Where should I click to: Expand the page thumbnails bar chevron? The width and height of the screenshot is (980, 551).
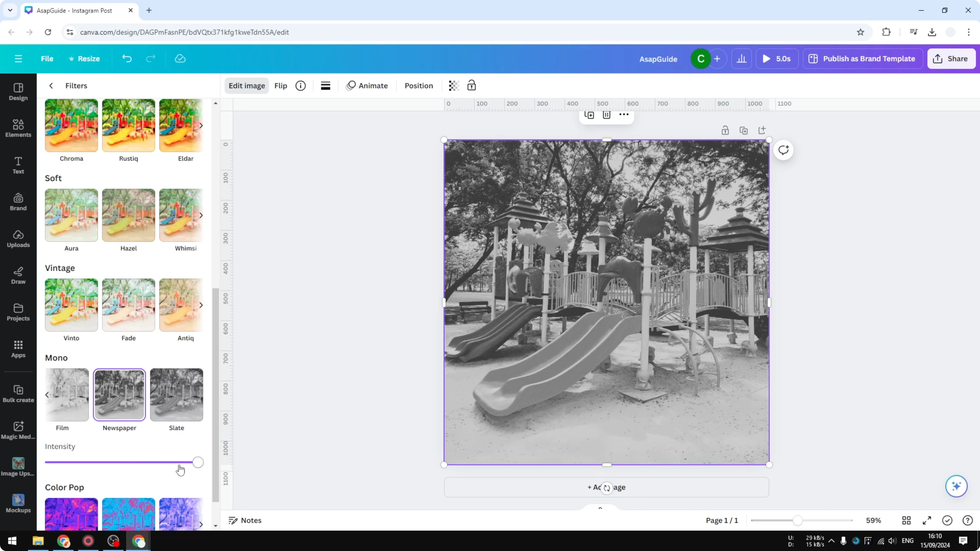pyautogui.click(x=600, y=508)
